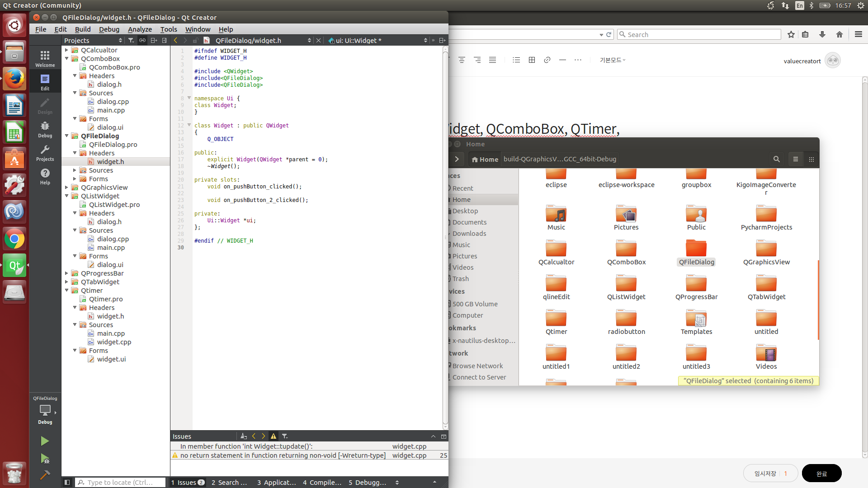The image size is (868, 488).
Task: Expand the QGraphicsView project node
Action: 66,187
